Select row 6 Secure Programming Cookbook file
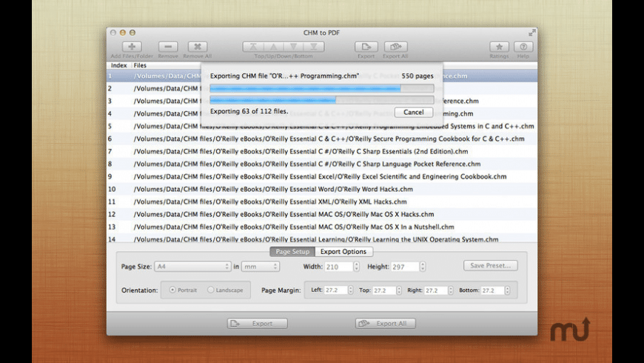This screenshot has width=644, height=363. tap(321, 139)
